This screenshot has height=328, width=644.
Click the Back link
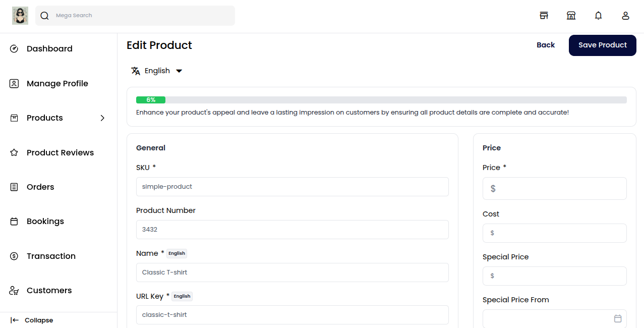click(x=546, y=45)
